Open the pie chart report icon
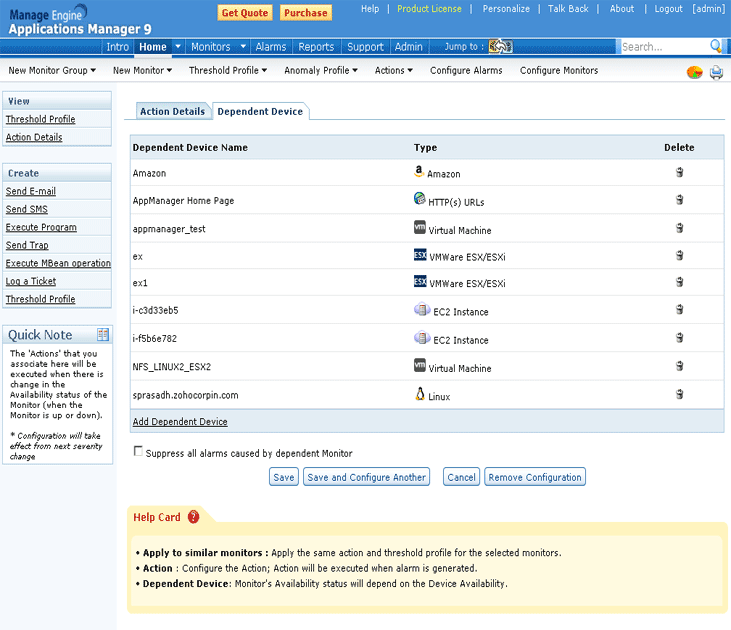The width and height of the screenshot is (731, 630). tap(694, 72)
